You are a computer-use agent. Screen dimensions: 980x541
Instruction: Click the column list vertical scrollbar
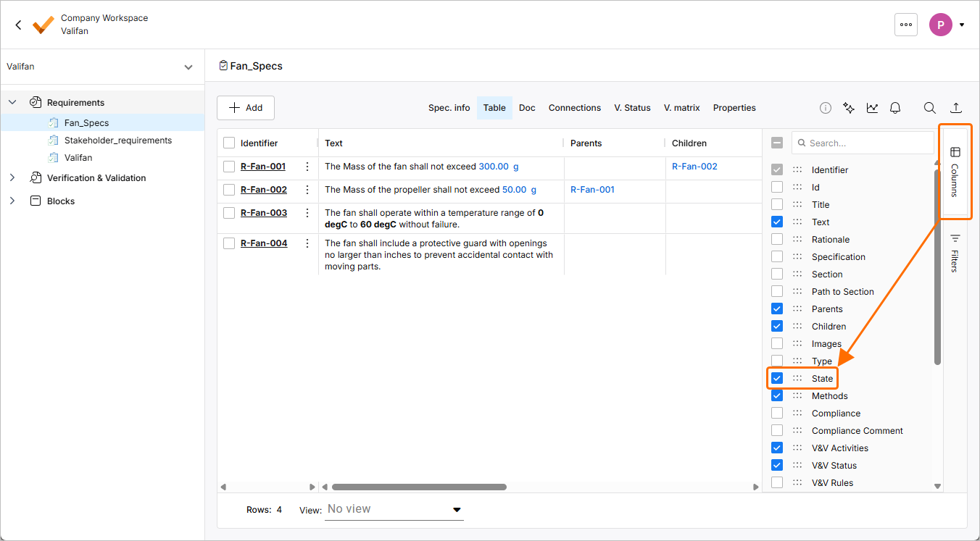pos(937,267)
